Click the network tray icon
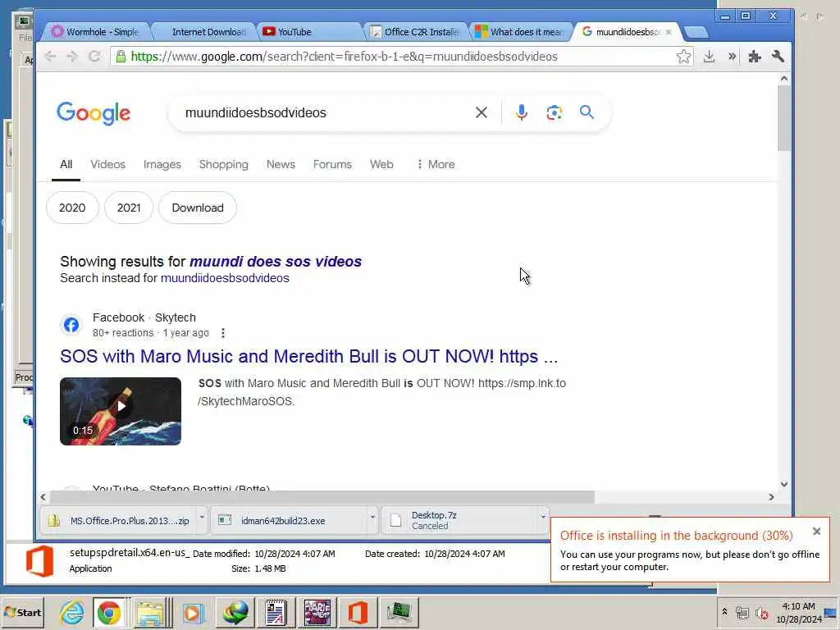The width and height of the screenshot is (840, 630). click(x=742, y=613)
